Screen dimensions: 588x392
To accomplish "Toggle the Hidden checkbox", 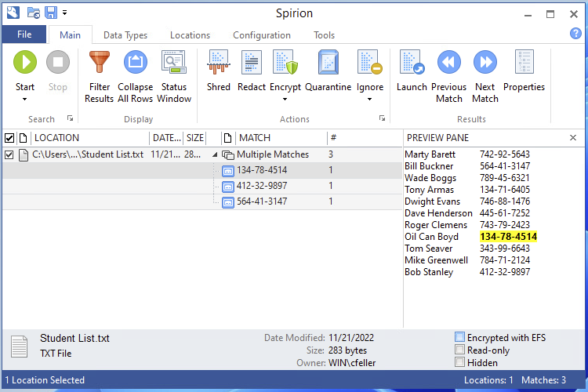I will tap(459, 362).
